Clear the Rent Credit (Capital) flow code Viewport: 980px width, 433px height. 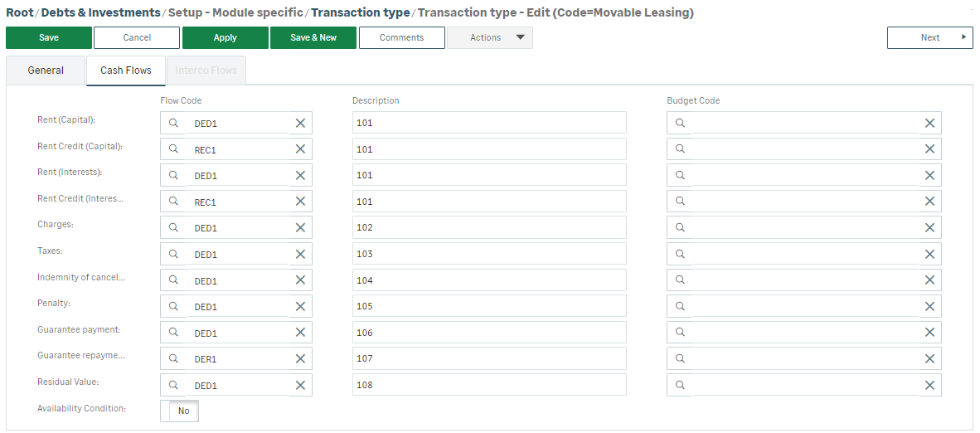(x=300, y=149)
